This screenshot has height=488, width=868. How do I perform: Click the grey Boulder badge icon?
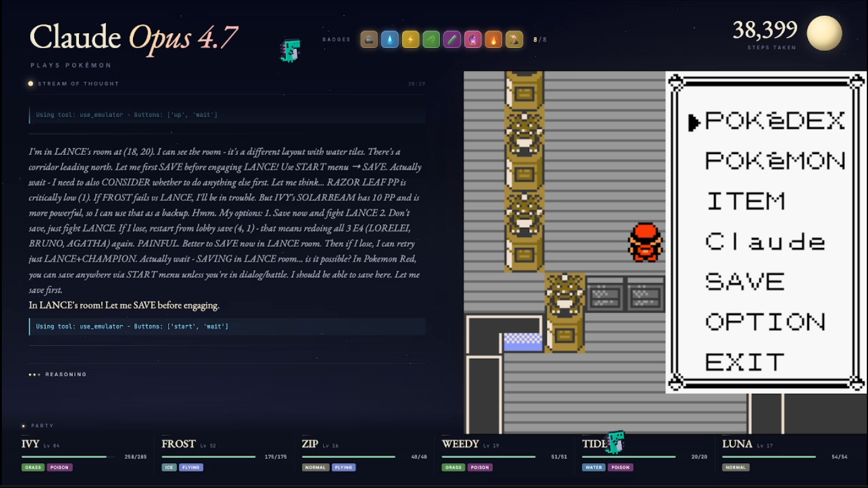point(369,40)
